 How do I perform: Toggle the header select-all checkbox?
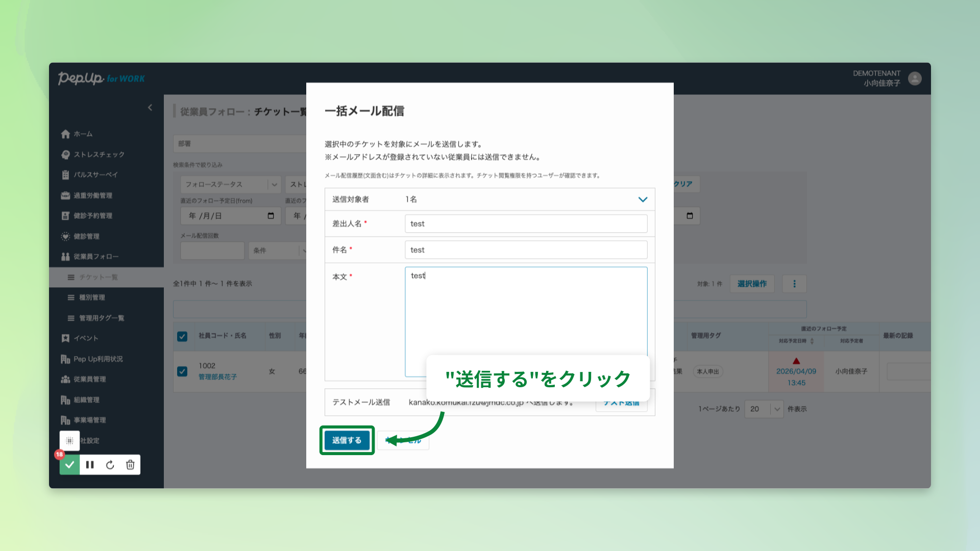182,336
